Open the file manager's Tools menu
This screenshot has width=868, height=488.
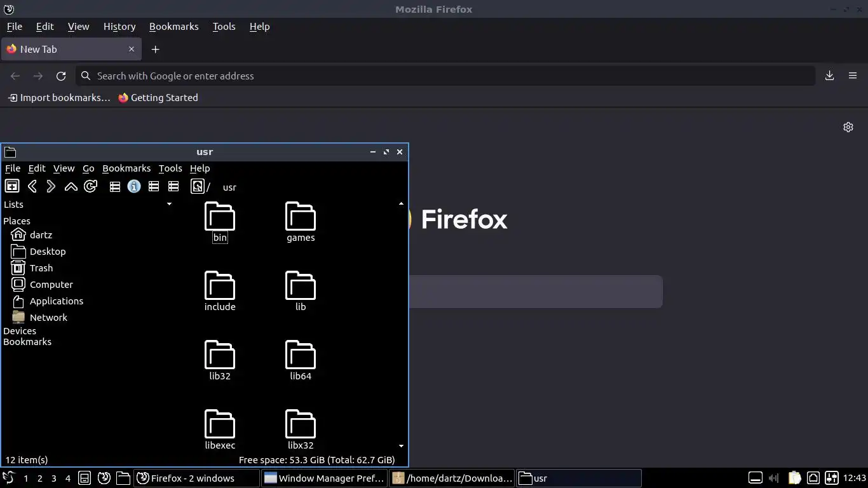170,168
